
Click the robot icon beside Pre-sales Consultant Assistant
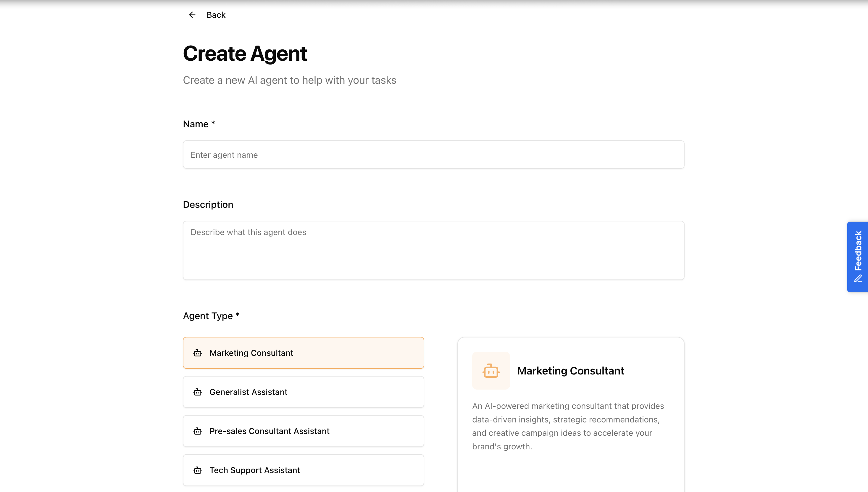click(197, 431)
